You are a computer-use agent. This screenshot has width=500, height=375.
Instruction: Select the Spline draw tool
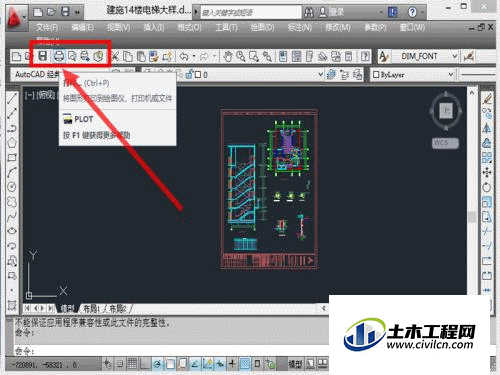[x=12, y=216]
